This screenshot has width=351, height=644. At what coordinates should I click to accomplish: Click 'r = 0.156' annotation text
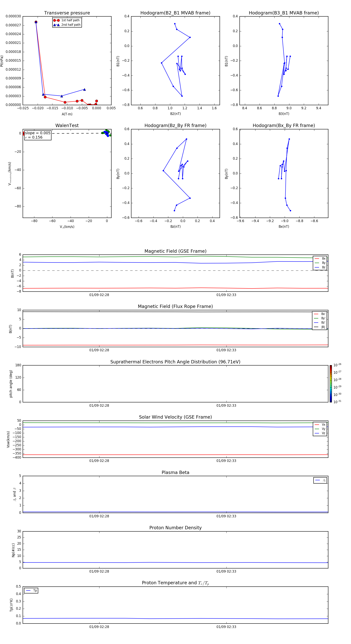click(34, 137)
